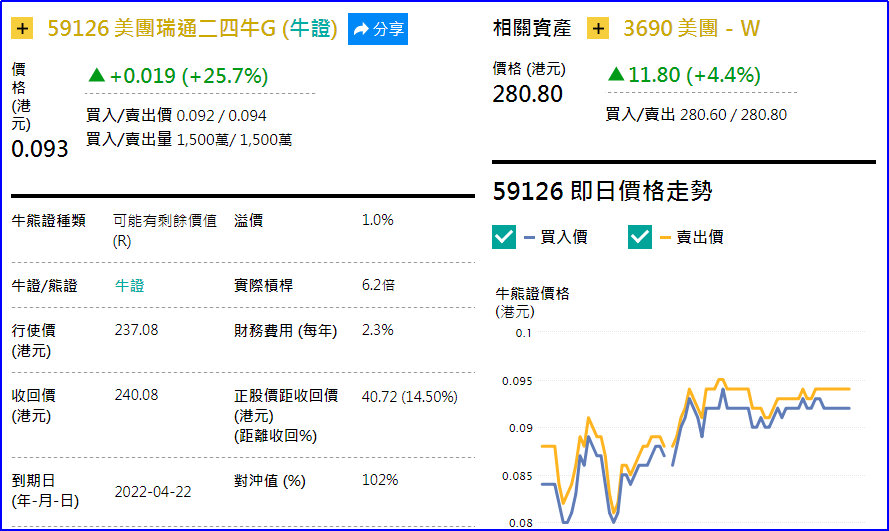Screen dimensions: 889x531
Task: Click the green up arrow beside 11.80
Action: [x=616, y=74]
